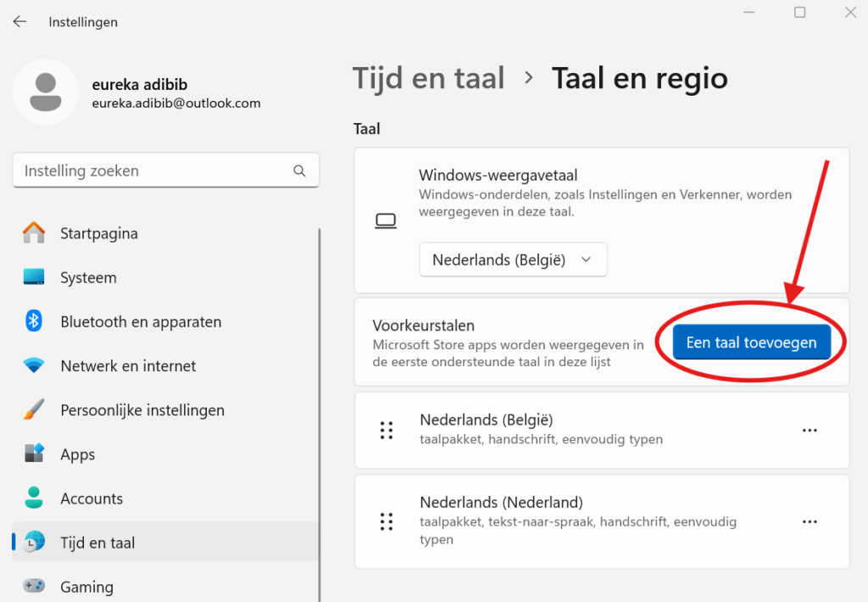Click the back arrow in Instellingen
Viewport: 868px width, 602px height.
[19, 22]
